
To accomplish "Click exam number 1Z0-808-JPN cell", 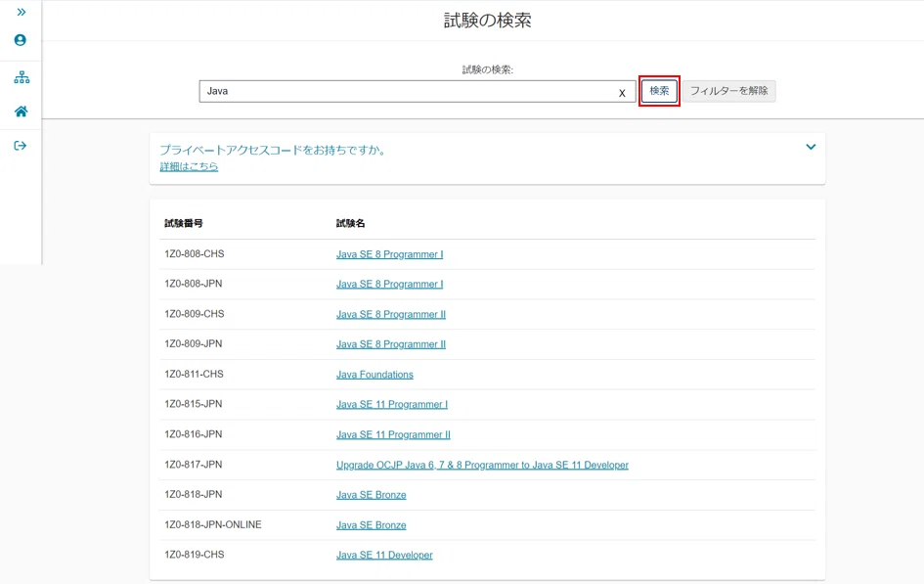I will click(194, 284).
